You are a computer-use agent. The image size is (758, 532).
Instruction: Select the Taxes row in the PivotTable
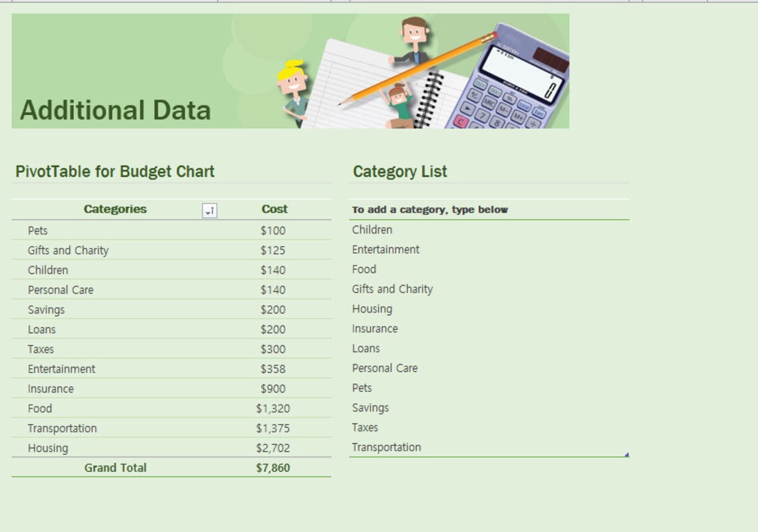point(40,348)
